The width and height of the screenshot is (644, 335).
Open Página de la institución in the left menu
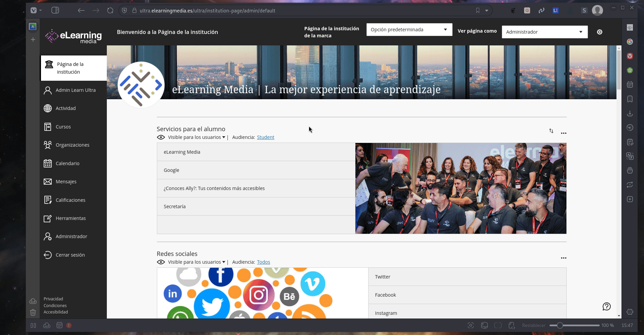[x=74, y=68]
